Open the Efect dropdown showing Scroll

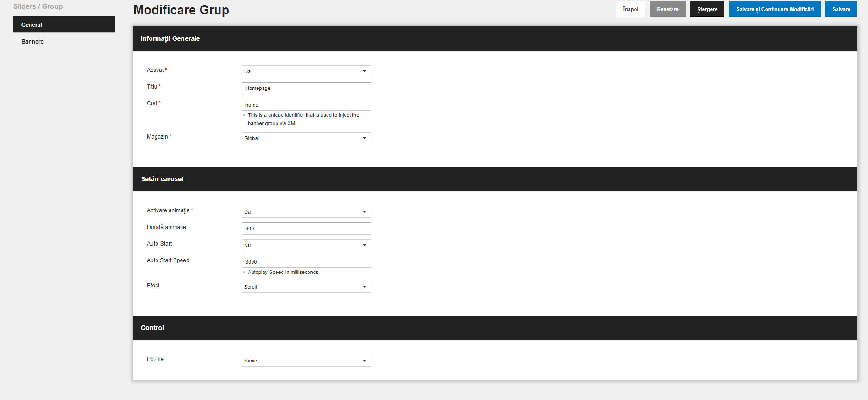point(306,287)
